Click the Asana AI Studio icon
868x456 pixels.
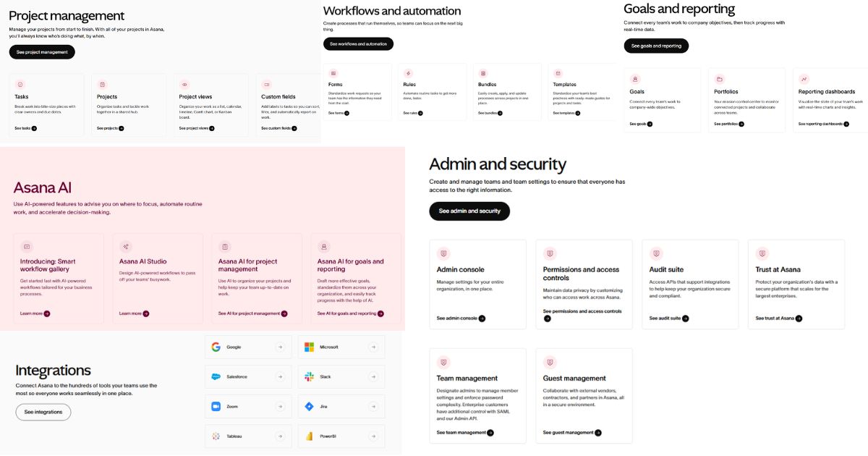127,247
